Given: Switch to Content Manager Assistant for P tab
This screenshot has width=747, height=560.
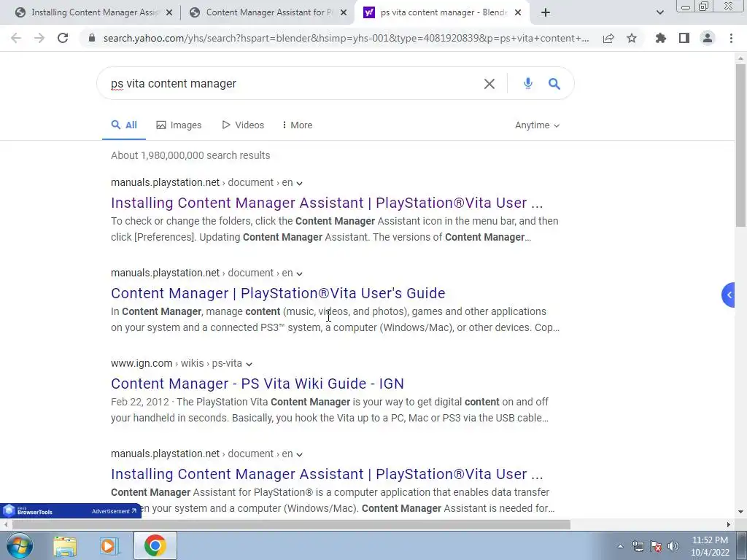Looking at the screenshot, I should [x=268, y=12].
